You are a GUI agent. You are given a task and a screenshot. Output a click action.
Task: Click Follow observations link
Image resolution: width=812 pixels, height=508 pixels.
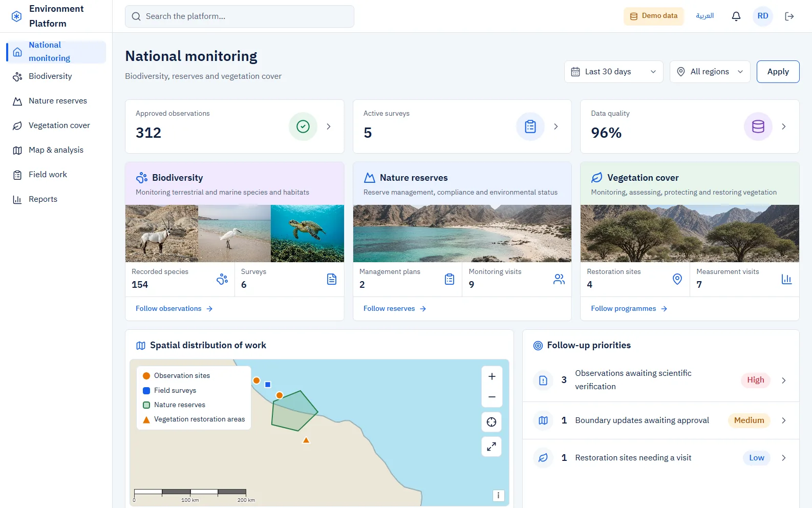click(174, 309)
